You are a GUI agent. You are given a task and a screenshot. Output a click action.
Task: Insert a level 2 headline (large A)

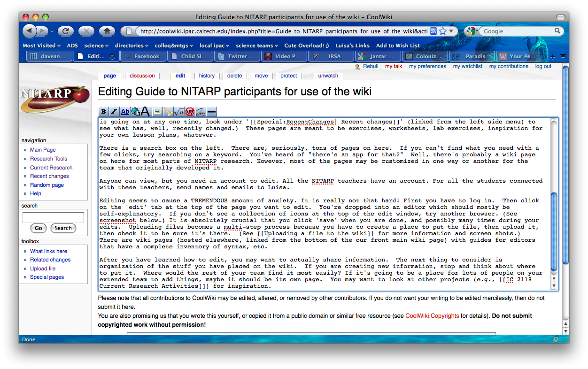[x=146, y=112]
